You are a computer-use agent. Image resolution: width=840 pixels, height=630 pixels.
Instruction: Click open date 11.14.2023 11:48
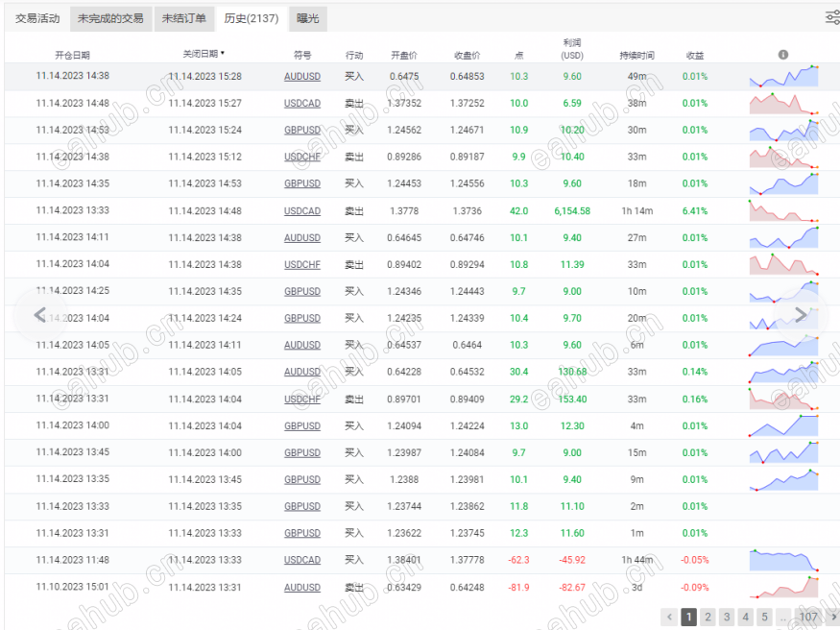point(72,560)
